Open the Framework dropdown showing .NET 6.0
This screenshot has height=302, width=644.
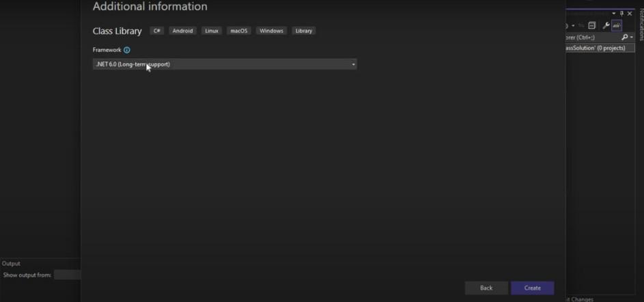225,64
